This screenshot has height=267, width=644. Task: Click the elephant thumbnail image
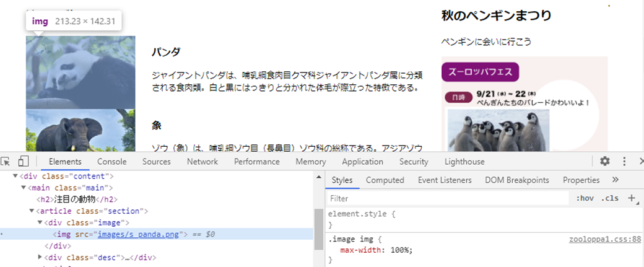click(x=80, y=130)
